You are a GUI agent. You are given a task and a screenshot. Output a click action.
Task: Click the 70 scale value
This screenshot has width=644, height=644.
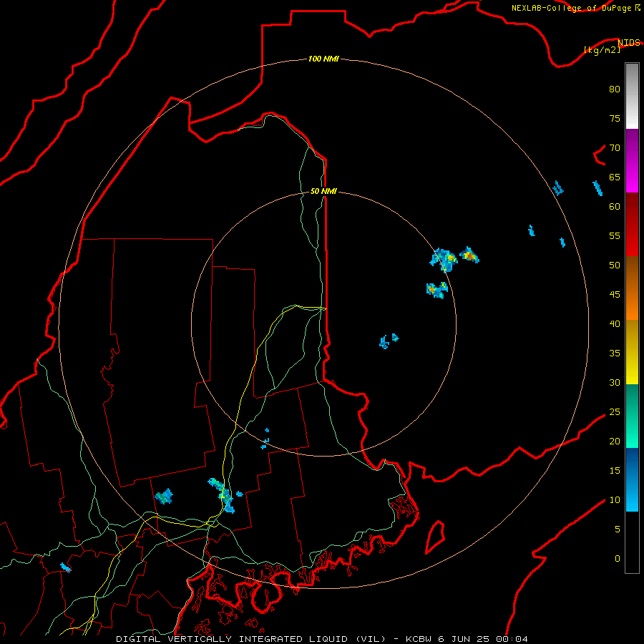pos(615,148)
